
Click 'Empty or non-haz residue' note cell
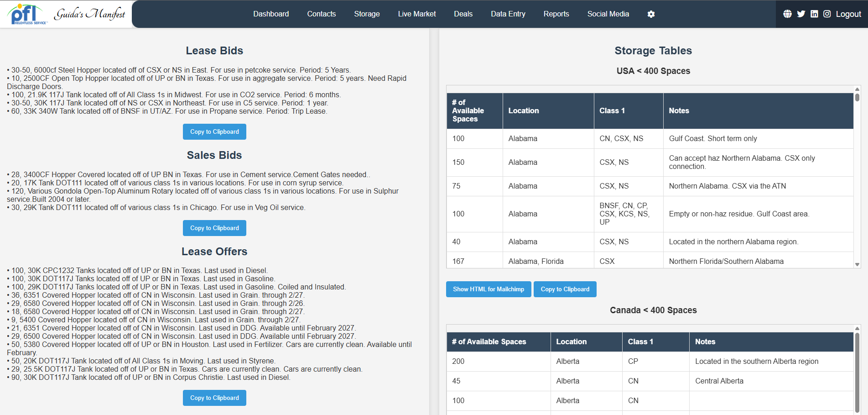(x=758, y=214)
